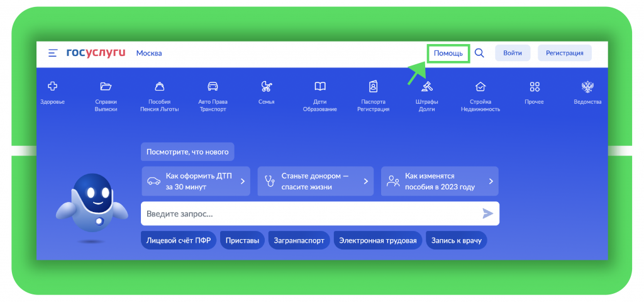Open the Помощь menu item
Image resolution: width=644 pixels, height=302 pixels.
click(448, 53)
